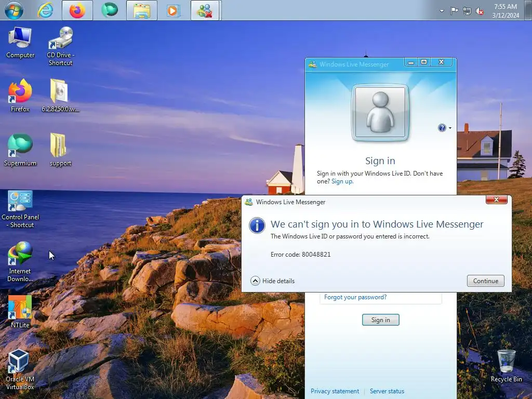Screen dimensions: 532x399
Task: Maximize the Windows Live Messenger window
Action: (x=424, y=62)
